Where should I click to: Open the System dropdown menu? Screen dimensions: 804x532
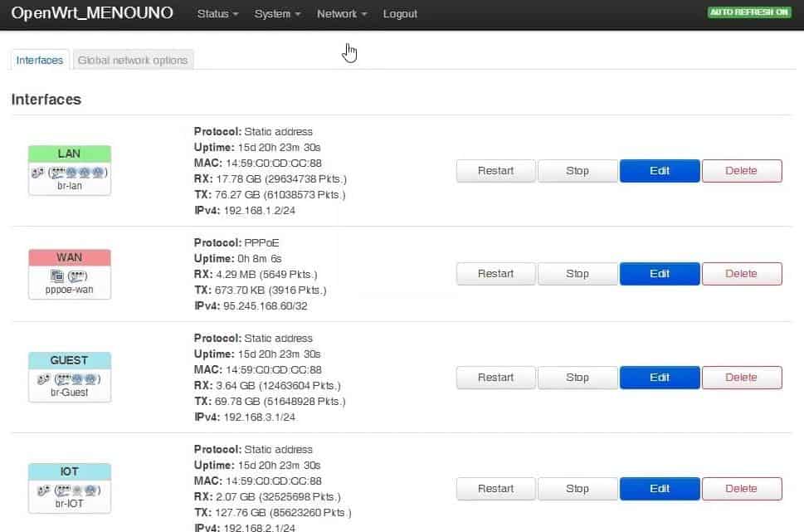[x=276, y=14]
